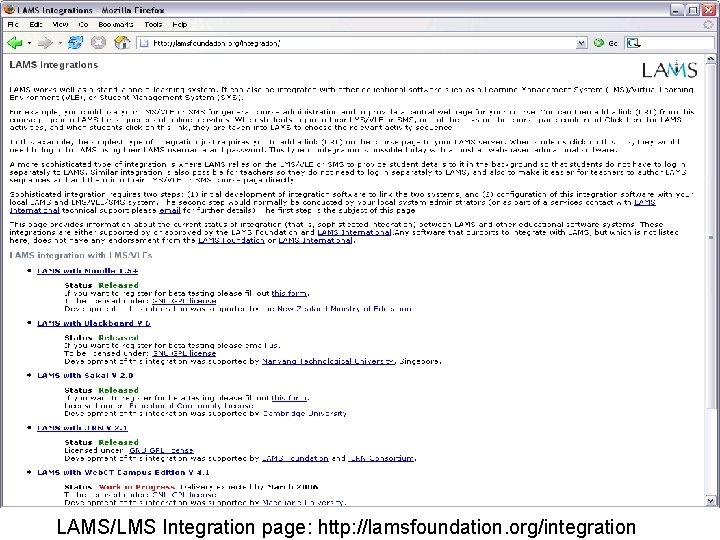Open the Bookmarks menu

pos(116,24)
